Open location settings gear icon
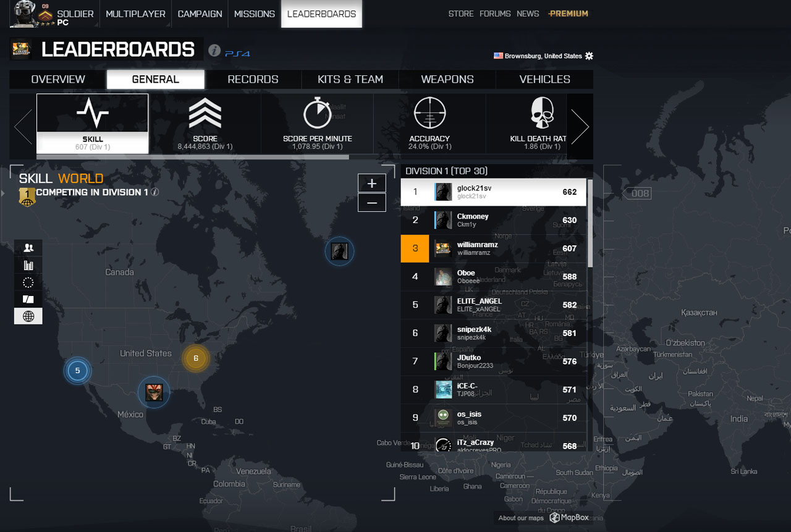The width and height of the screenshot is (791, 532). (x=589, y=56)
